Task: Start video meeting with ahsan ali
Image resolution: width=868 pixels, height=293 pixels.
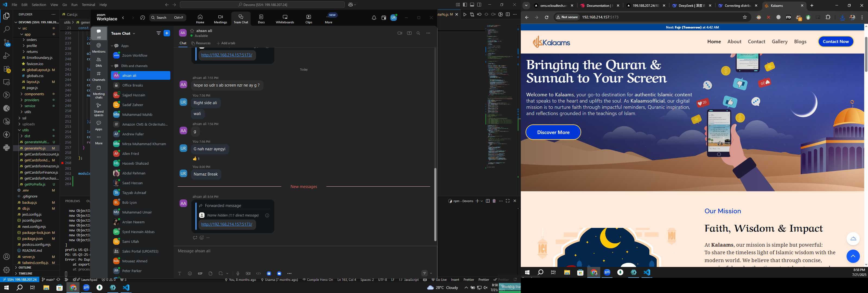Action: coord(400,33)
